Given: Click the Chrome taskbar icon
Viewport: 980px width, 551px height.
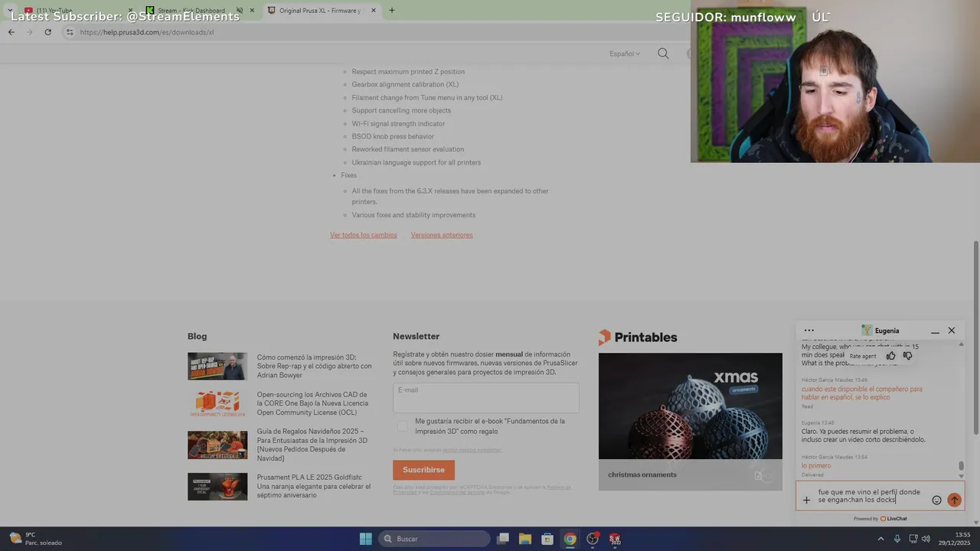Looking at the screenshot, I should click(570, 539).
